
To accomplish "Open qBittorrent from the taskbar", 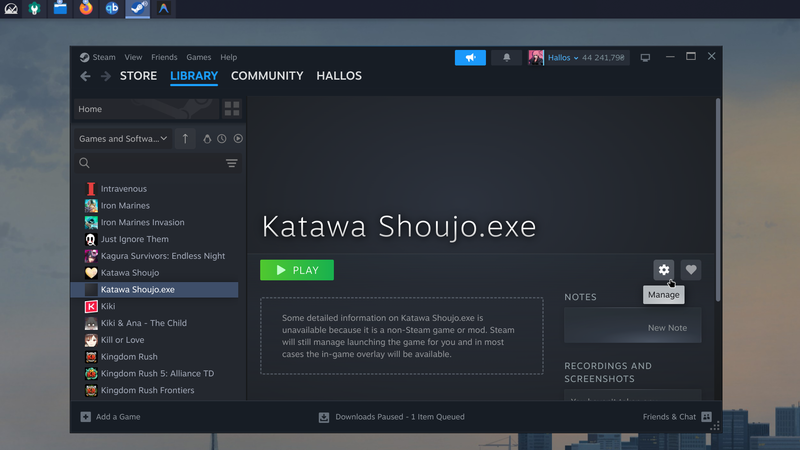I will 112,8.
